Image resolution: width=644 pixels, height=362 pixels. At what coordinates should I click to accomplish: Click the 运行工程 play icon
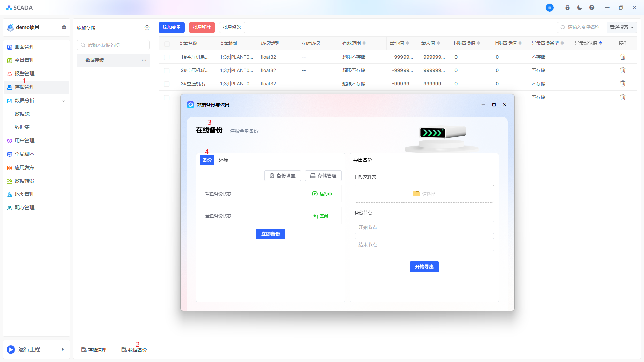[x=11, y=349]
